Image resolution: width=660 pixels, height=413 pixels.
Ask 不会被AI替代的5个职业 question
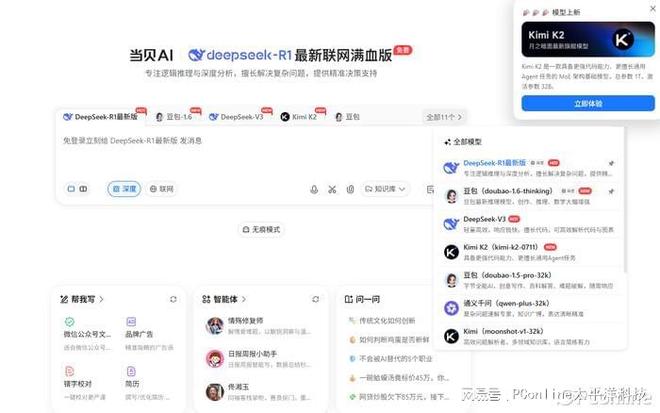click(x=391, y=359)
